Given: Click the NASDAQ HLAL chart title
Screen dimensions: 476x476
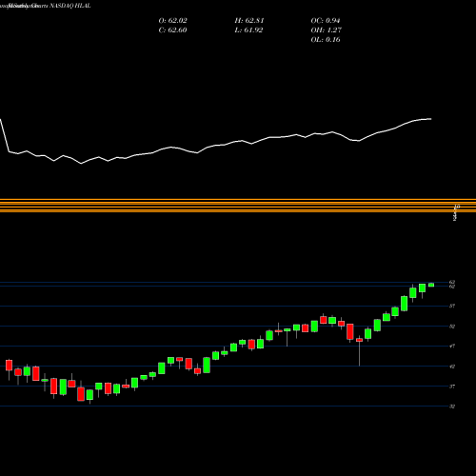Looking at the screenshot, I should 69,6.
